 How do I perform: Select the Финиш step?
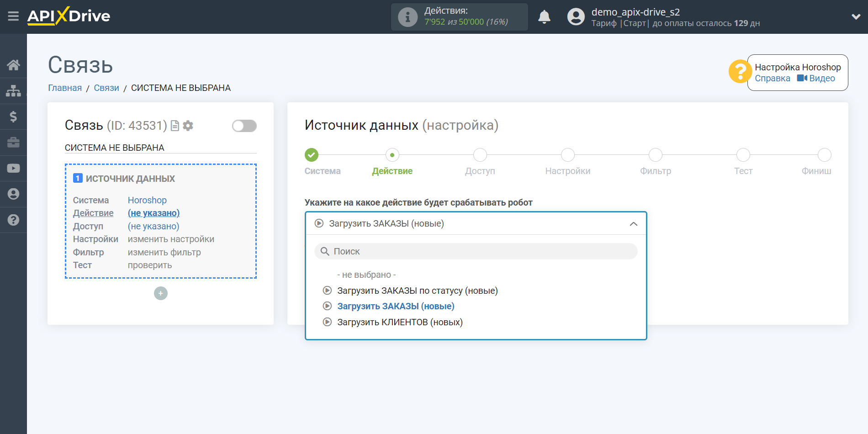824,155
